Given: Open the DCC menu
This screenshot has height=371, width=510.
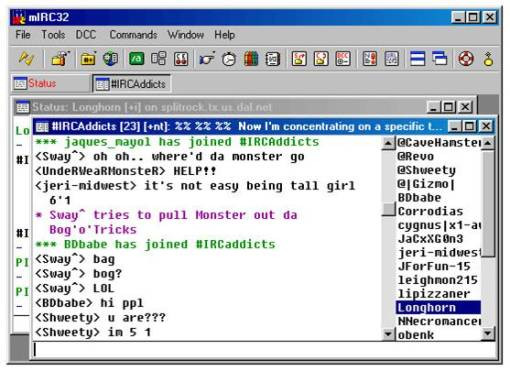Looking at the screenshot, I should 86,35.
